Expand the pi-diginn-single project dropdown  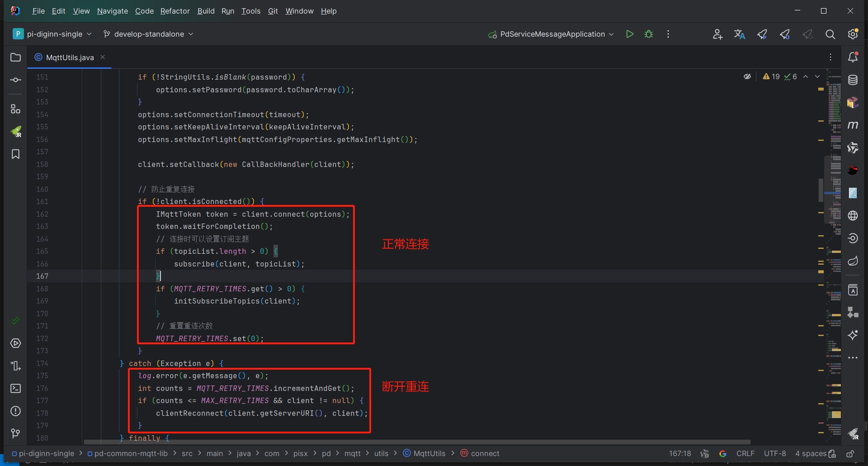(53, 34)
